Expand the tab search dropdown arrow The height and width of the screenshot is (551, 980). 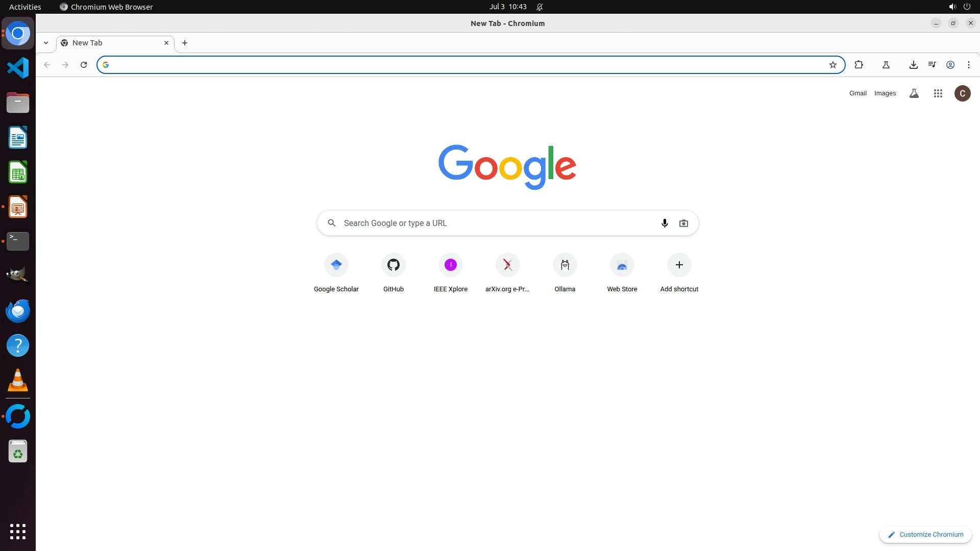tap(46, 43)
